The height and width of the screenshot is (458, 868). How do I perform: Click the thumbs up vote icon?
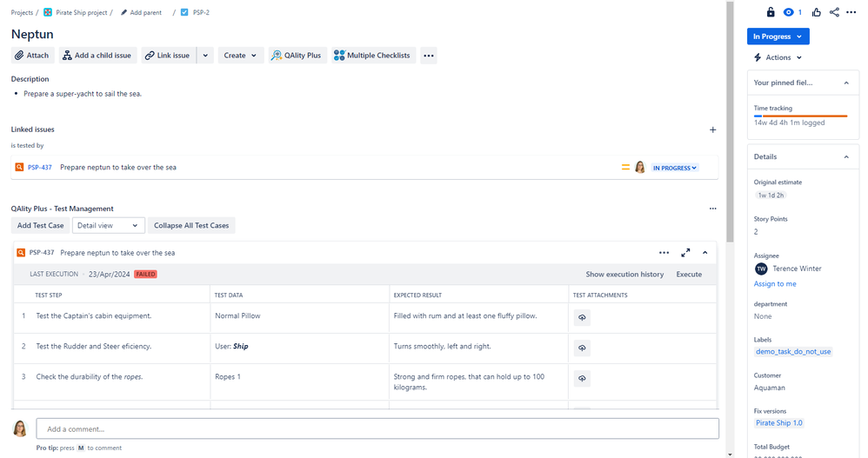click(x=816, y=12)
